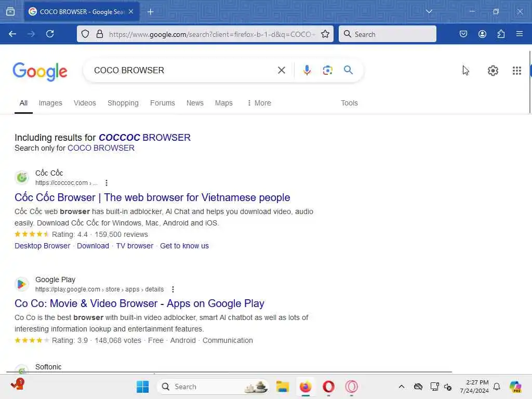Open the Download sitelink
This screenshot has height=399, width=532.
click(x=93, y=246)
